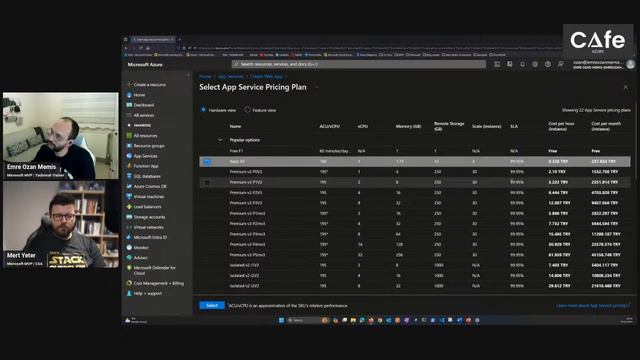This screenshot has height=360, width=640.
Task: Open Cost Management + Billing
Action: (155, 283)
